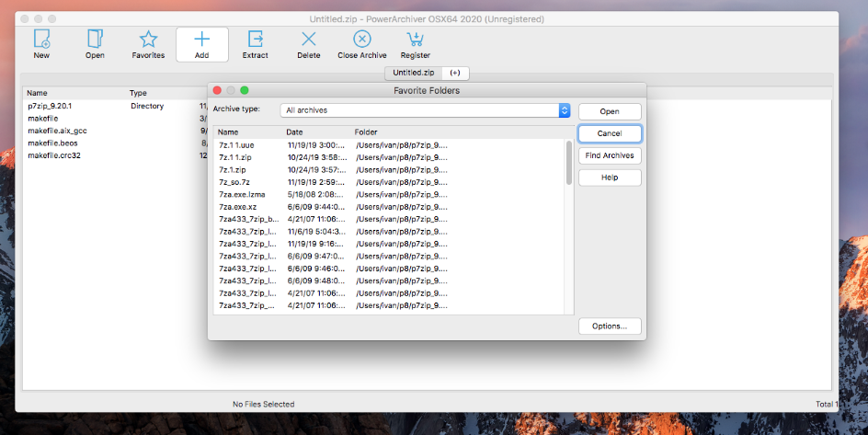Select the Extract toolbar icon
Image resolution: width=868 pixels, height=435 pixels.
click(256, 39)
